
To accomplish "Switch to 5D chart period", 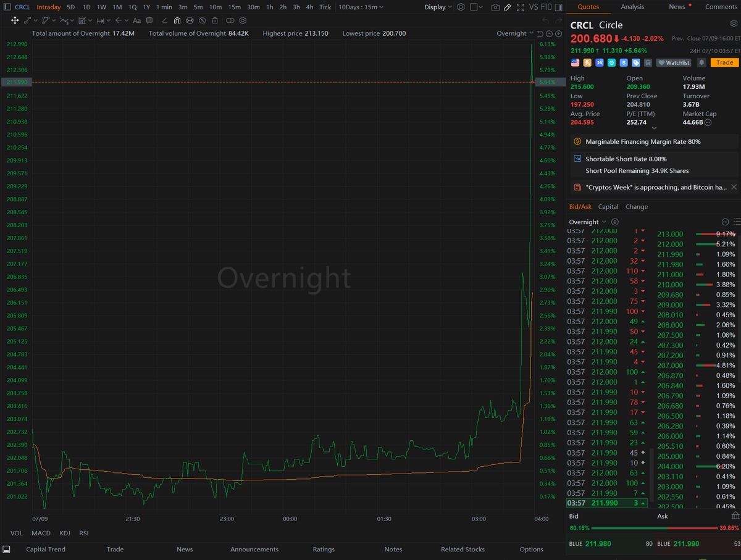I will click(x=70, y=7).
